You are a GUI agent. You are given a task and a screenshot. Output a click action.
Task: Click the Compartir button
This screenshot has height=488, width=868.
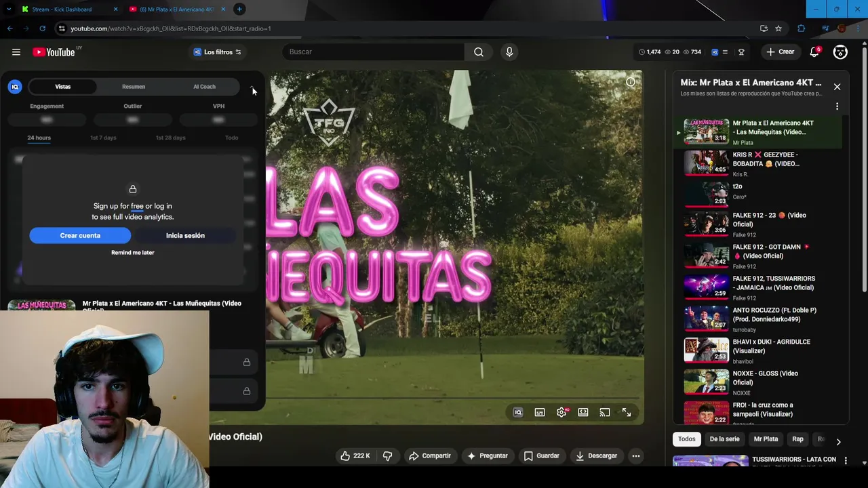tap(429, 456)
